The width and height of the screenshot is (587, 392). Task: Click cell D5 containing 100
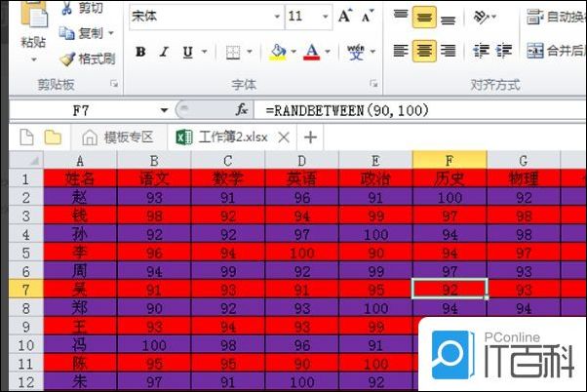click(301, 253)
